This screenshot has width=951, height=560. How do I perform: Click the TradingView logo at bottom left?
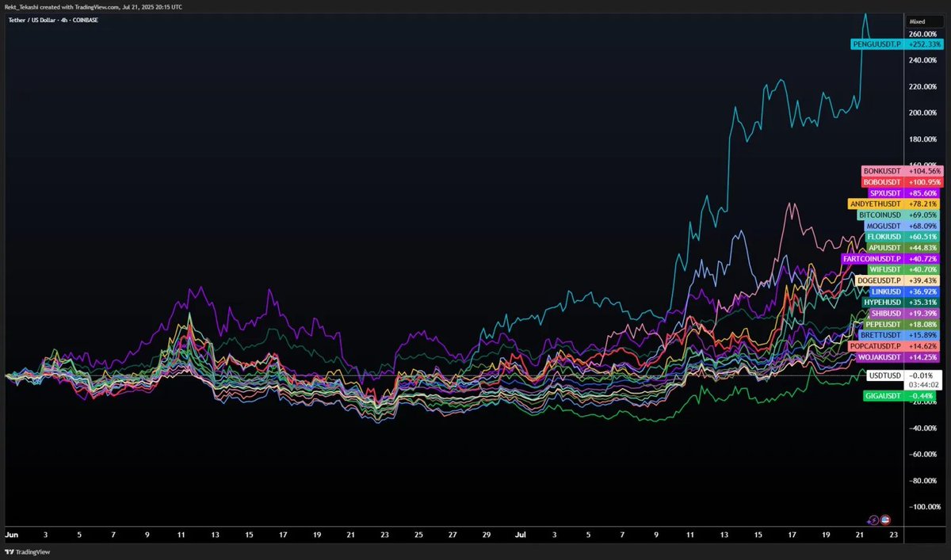click(27, 552)
